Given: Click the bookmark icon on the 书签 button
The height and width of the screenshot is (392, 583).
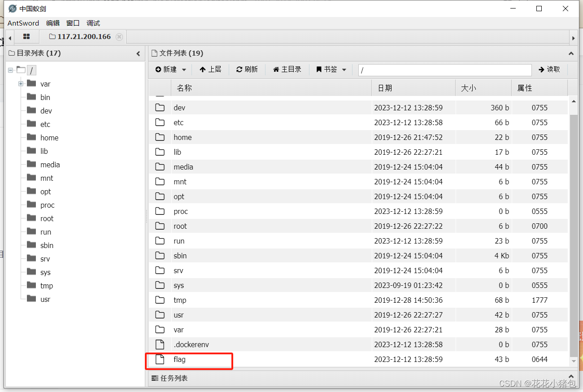Looking at the screenshot, I should click(x=319, y=70).
